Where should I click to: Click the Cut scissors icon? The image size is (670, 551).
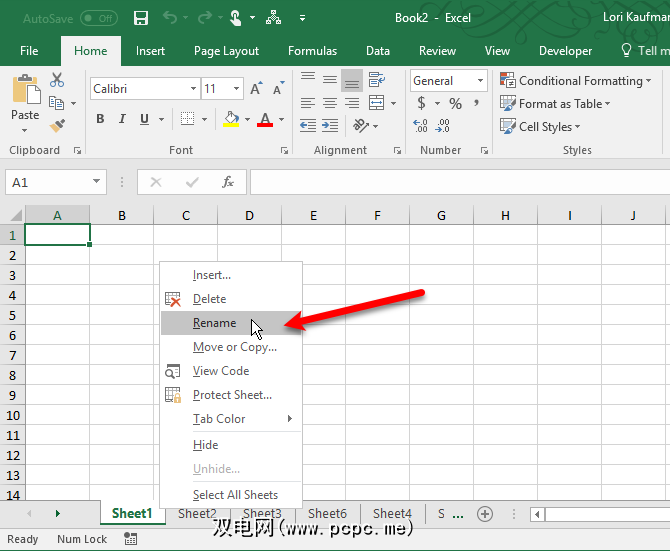[x=57, y=81]
